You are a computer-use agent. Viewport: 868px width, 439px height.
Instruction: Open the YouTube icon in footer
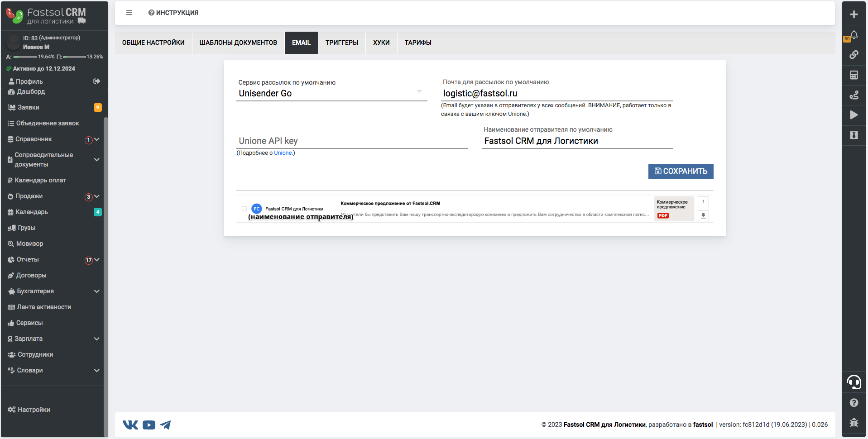(x=149, y=425)
